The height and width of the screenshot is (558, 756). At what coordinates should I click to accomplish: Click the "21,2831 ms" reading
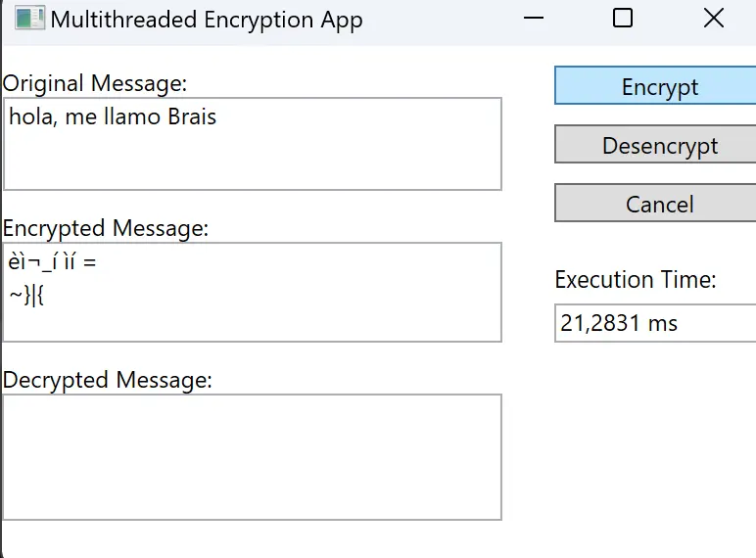click(619, 323)
